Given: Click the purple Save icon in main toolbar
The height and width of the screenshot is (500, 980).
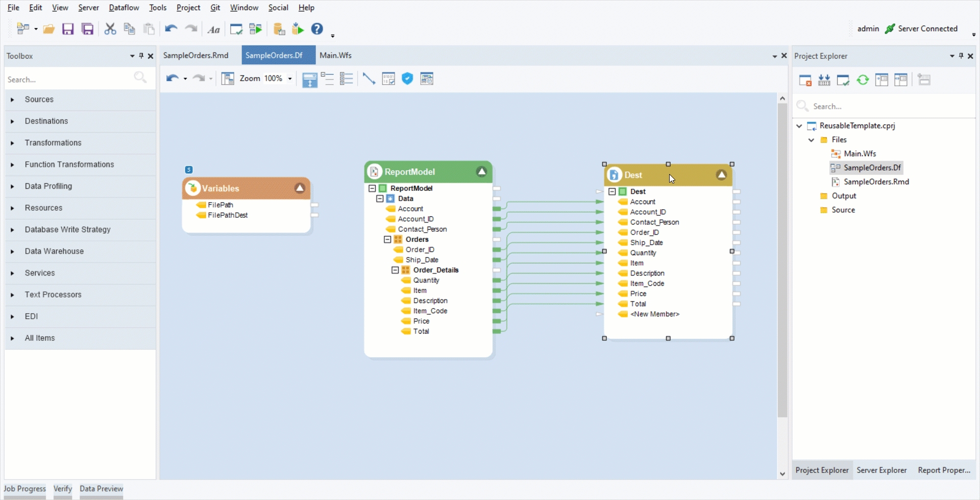Looking at the screenshot, I should click(68, 29).
